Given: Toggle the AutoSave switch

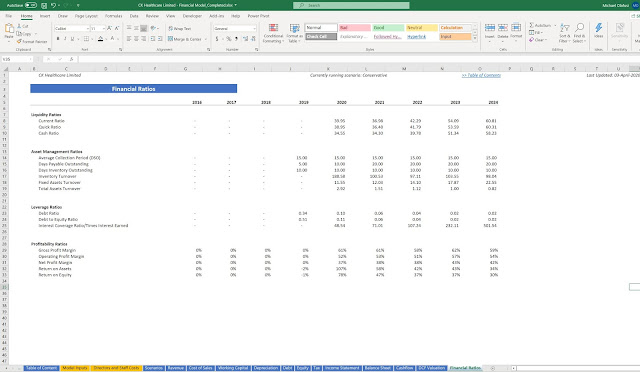Looking at the screenshot, I should point(31,5).
